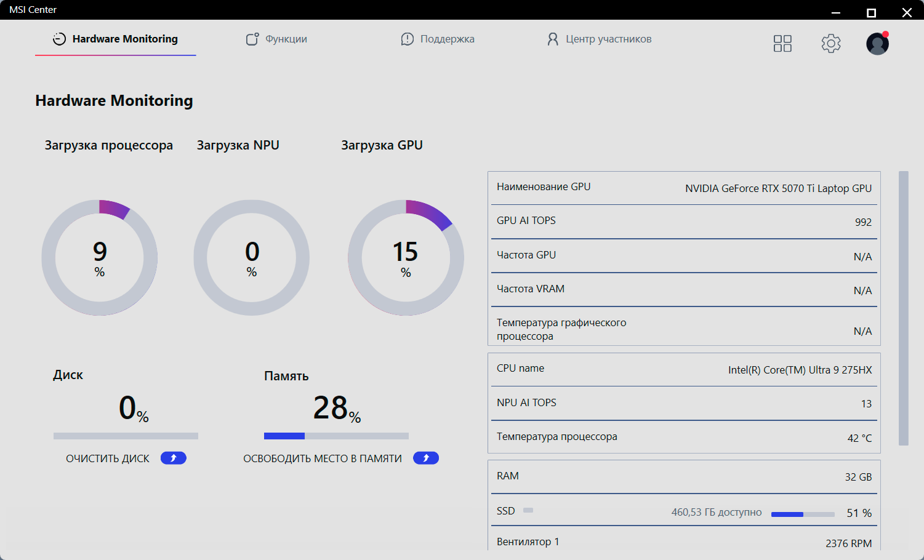
Task: Click the ОЧИСТИТЬ ДИСК label text
Action: [x=108, y=458]
